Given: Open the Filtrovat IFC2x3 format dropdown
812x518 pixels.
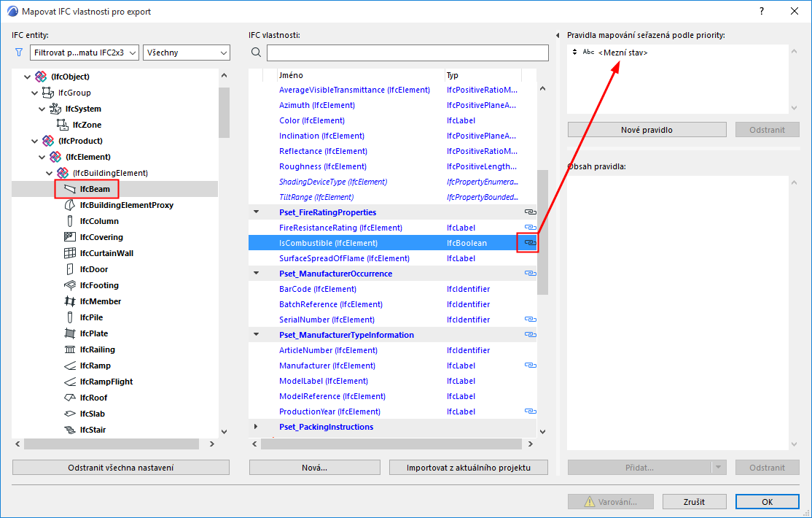Looking at the screenshot, I should click(x=85, y=53).
